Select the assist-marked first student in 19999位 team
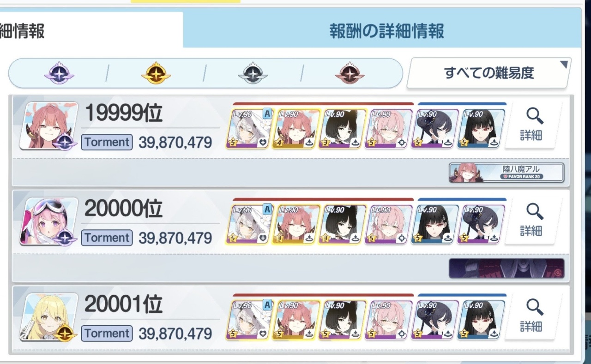591x364 pixels. 250,128
